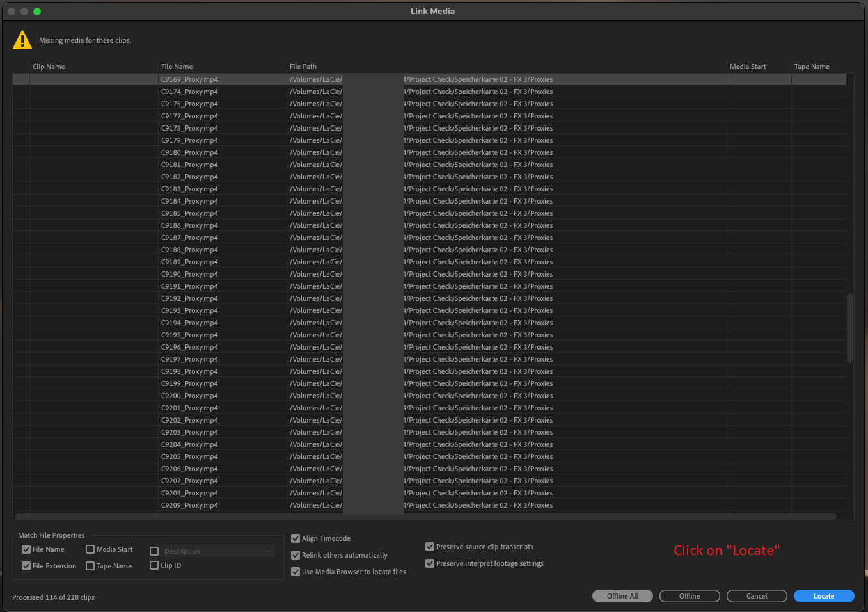Screen dimensions: 868x612
Task: Select clip C9197_Proxy.mp4
Action: [429, 359]
